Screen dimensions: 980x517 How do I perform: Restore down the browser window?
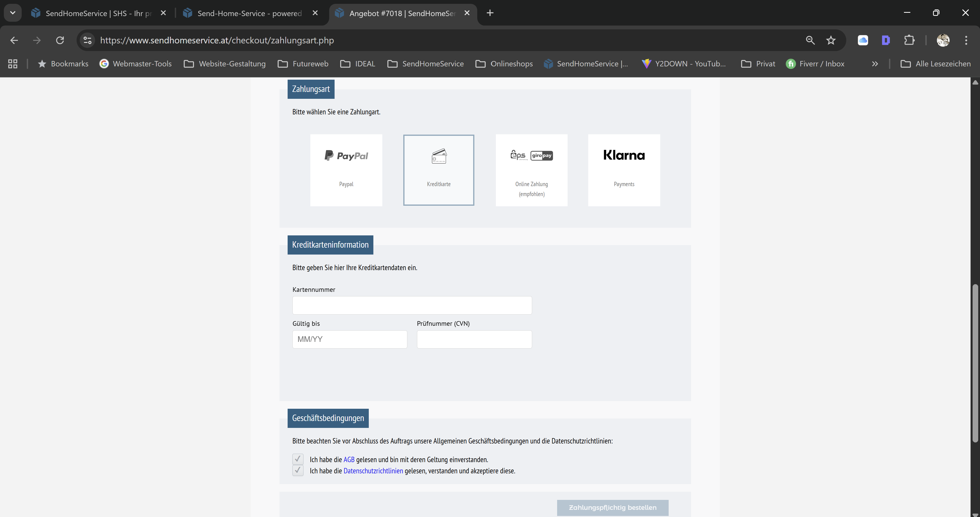coord(936,13)
